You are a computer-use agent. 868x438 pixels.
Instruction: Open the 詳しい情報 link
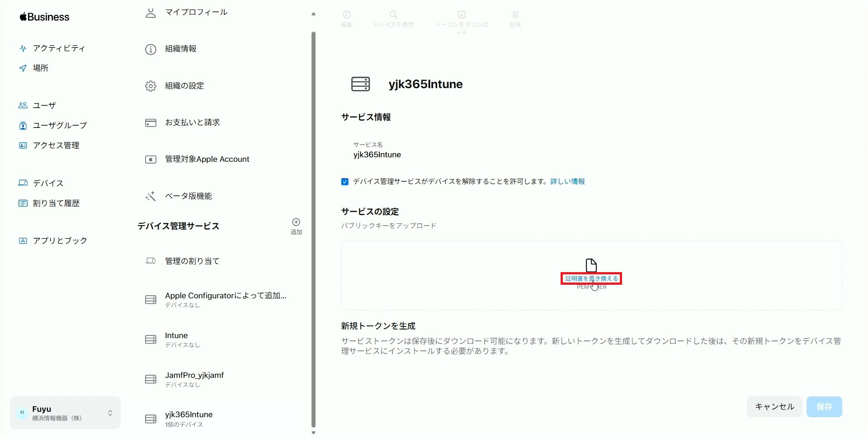point(567,181)
